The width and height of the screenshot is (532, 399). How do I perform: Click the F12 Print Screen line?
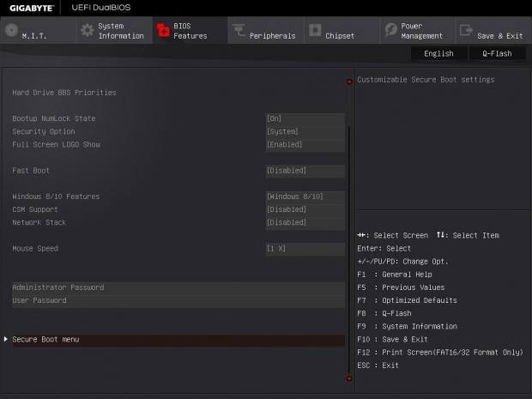440,353
